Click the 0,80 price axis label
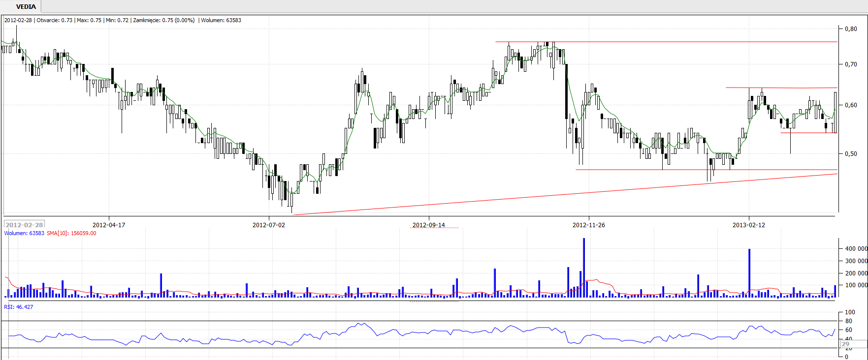Image resolution: width=868 pixels, height=360 pixels. click(x=851, y=29)
